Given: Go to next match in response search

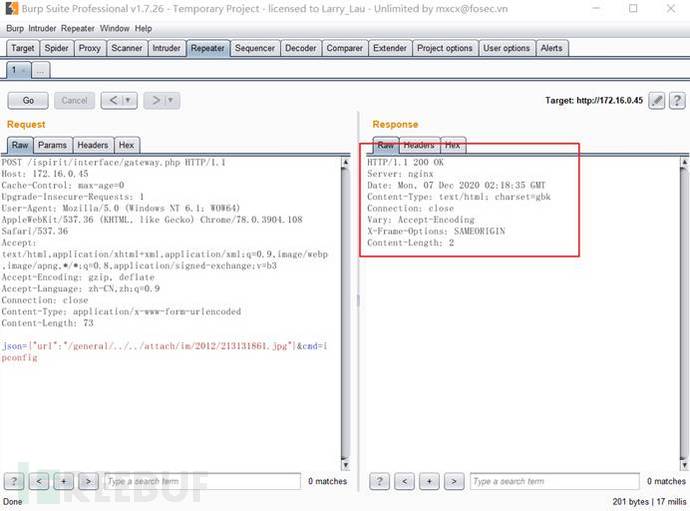Looking at the screenshot, I should 454,482.
